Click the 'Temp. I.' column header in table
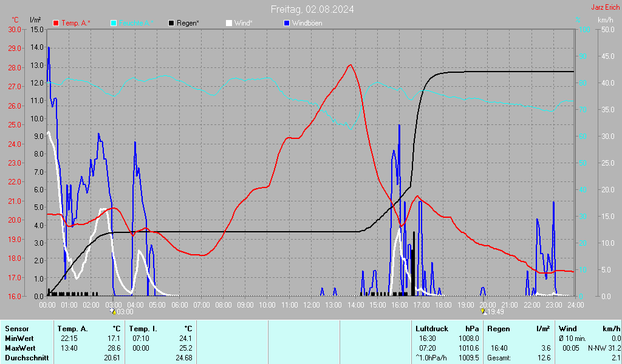The width and height of the screenshot is (622, 364). point(143,329)
